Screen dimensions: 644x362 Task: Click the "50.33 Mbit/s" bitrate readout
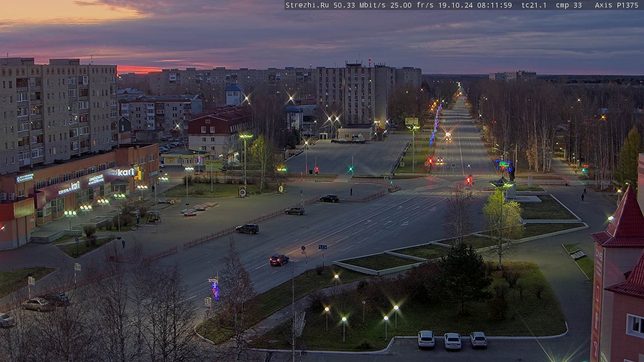click(360, 5)
